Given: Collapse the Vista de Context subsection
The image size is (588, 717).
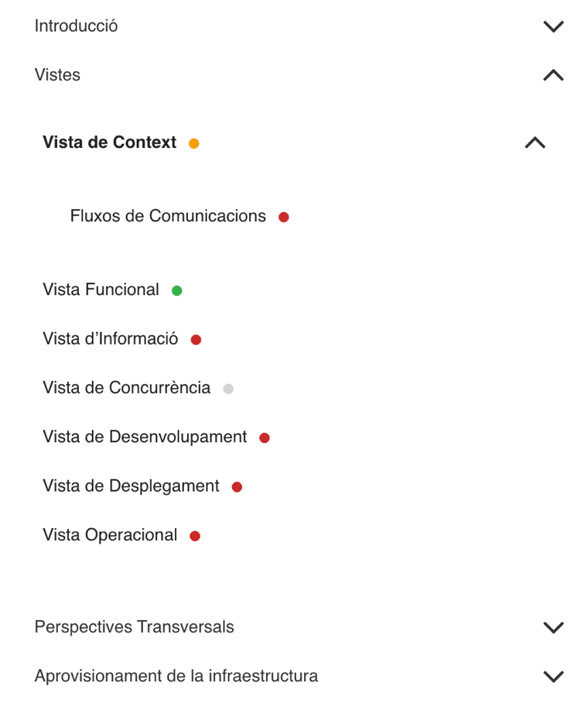Looking at the screenshot, I should click(535, 142).
